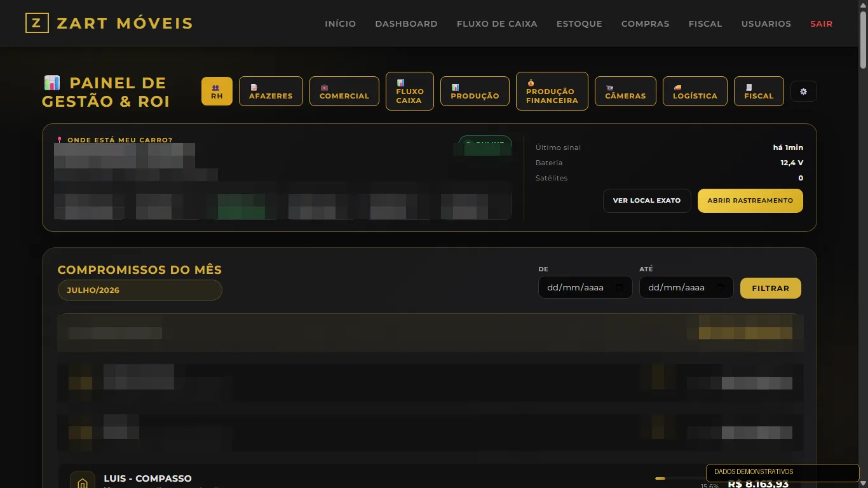Open DASHBOARD from the top navigation
This screenshot has width=868, height=488.
coord(406,24)
